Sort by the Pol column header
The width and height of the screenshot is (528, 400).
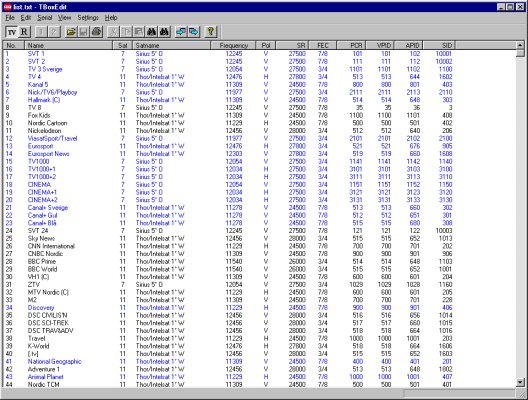pos(266,45)
